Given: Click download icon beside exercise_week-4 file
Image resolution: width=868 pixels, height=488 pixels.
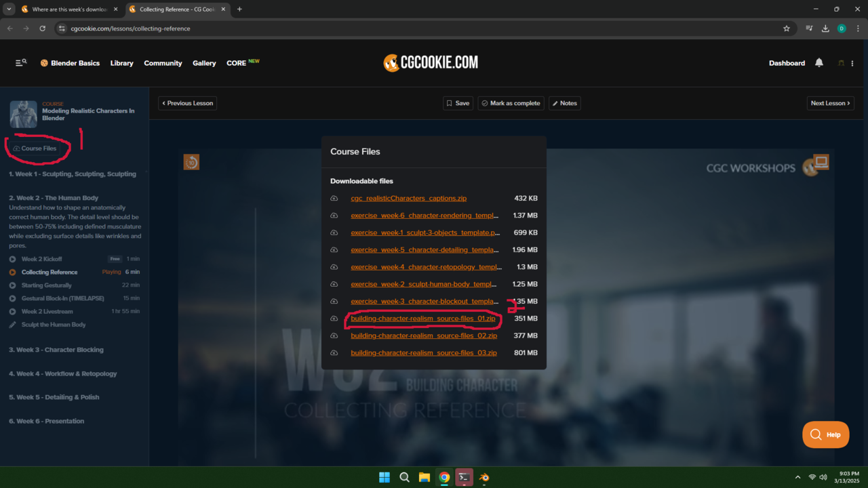Looking at the screenshot, I should (x=334, y=267).
